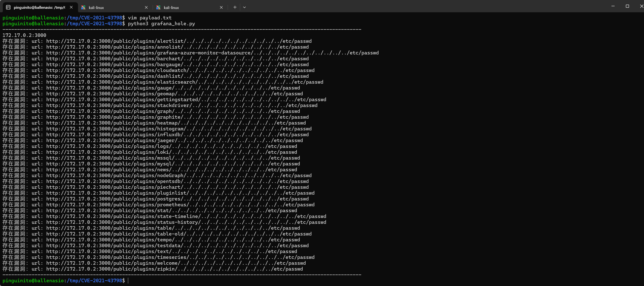This screenshot has width=644, height=286.
Task: Click the news plugin URL line
Action: tap(150, 169)
